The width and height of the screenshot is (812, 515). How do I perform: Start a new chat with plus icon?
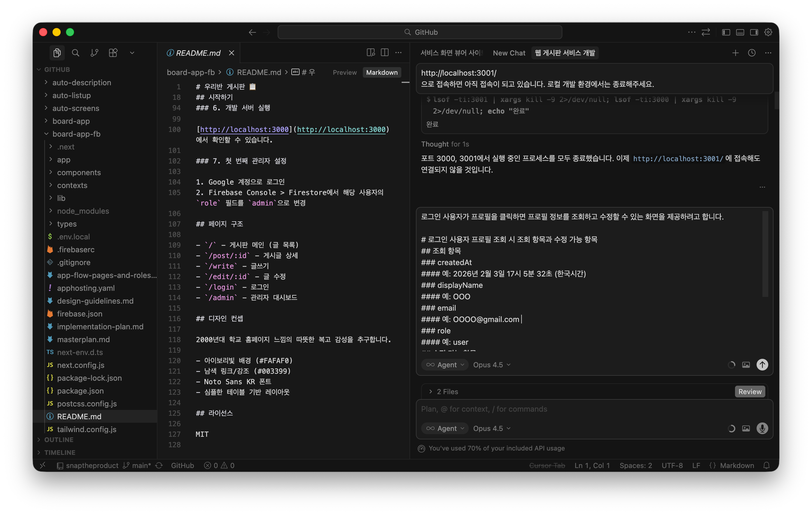pyautogui.click(x=736, y=53)
